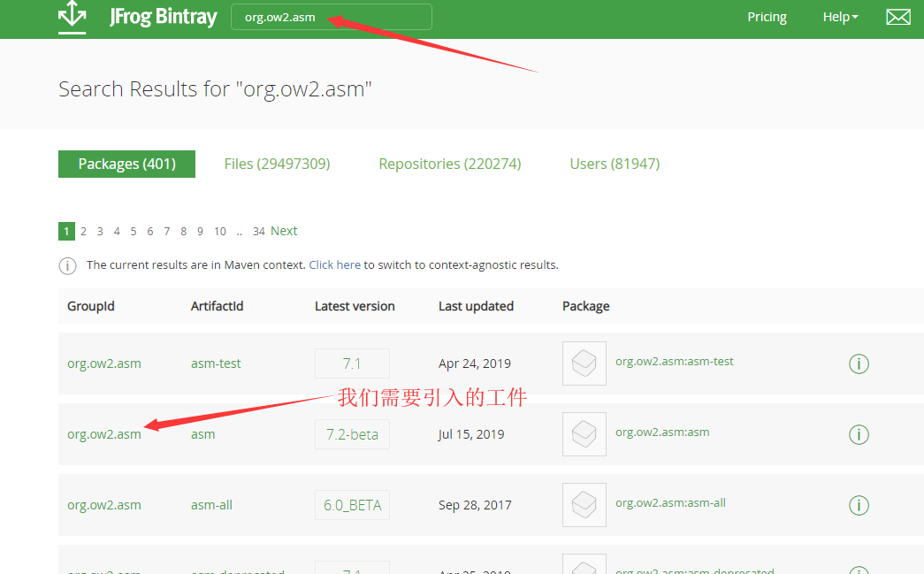Click the Next pagination link

284,231
